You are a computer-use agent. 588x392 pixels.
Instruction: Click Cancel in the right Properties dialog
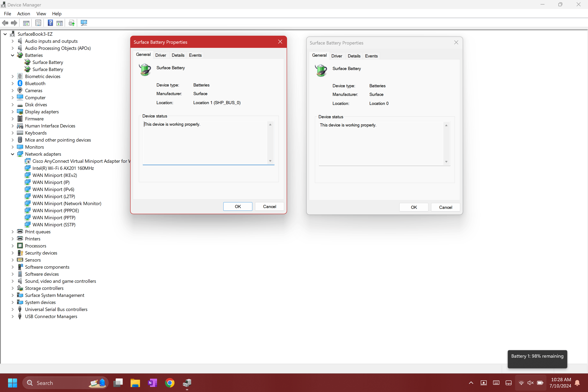(x=445, y=207)
